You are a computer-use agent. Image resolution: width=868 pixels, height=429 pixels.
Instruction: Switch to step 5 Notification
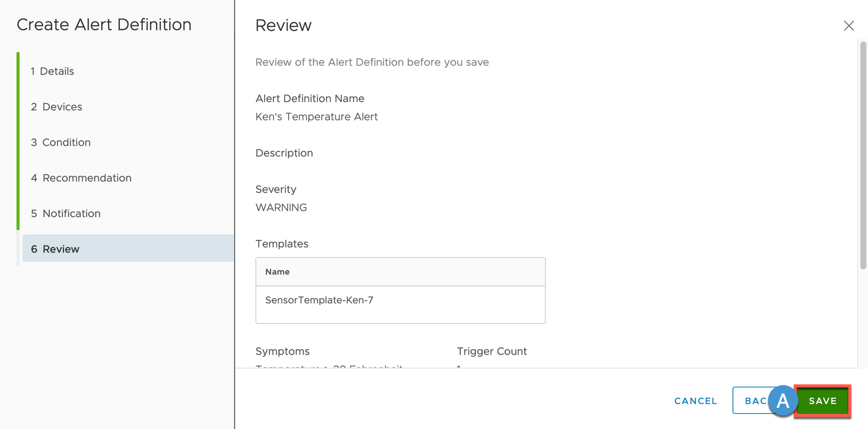pyautogui.click(x=66, y=213)
